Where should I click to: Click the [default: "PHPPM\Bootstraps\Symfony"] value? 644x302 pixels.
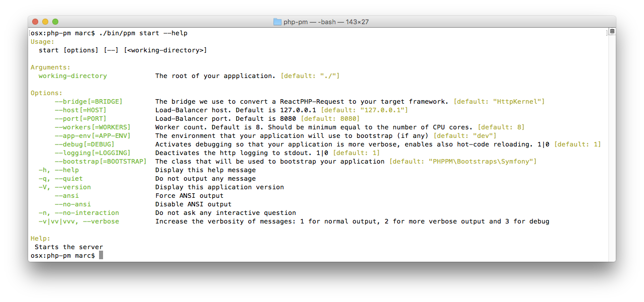coord(463,162)
